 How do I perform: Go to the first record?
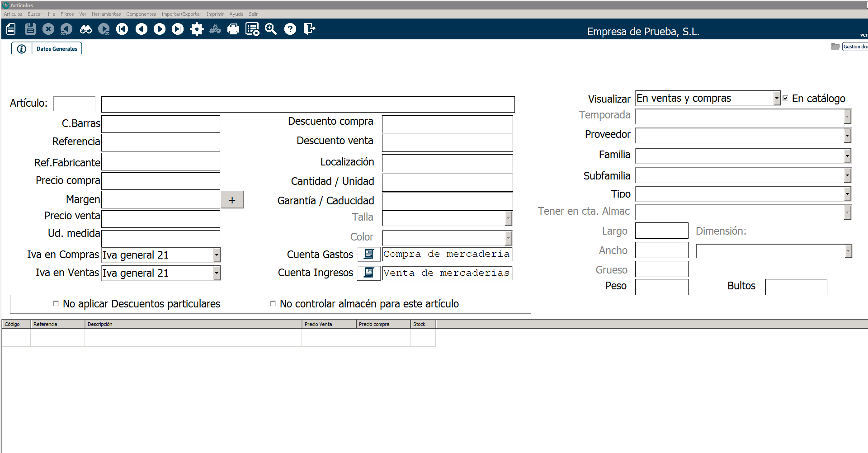point(122,29)
